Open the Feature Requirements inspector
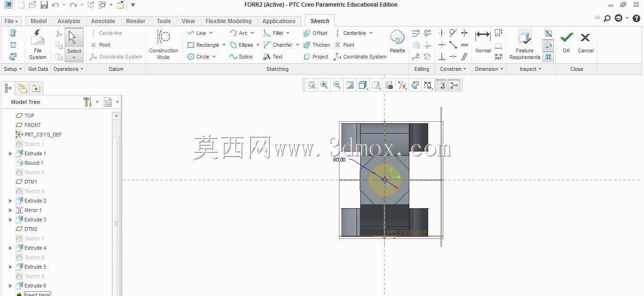The width and height of the screenshot is (644, 296). (x=525, y=45)
